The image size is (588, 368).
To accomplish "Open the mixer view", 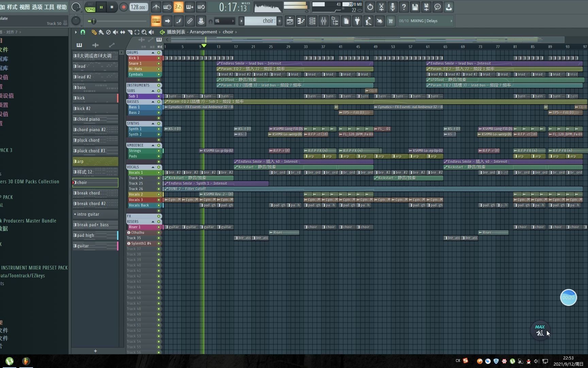I will [x=323, y=21].
